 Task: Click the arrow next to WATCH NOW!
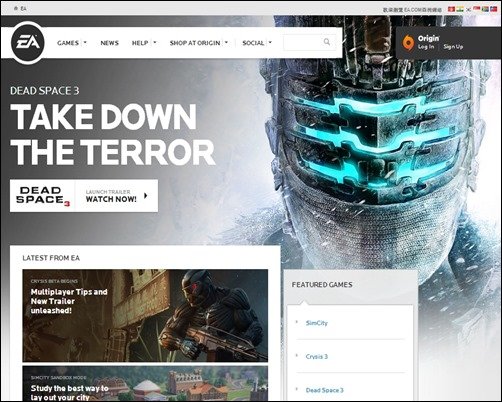coord(146,196)
